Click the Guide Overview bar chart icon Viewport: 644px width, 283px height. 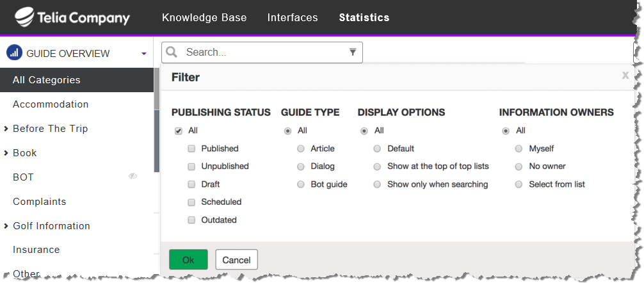(x=14, y=53)
